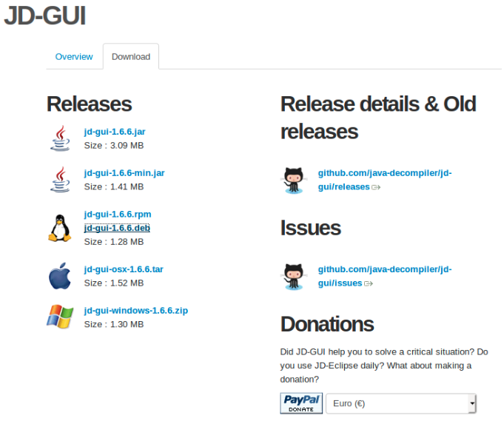Open the GitHub jd-gui issues link
The height and width of the screenshot is (421, 504).
click(385, 277)
